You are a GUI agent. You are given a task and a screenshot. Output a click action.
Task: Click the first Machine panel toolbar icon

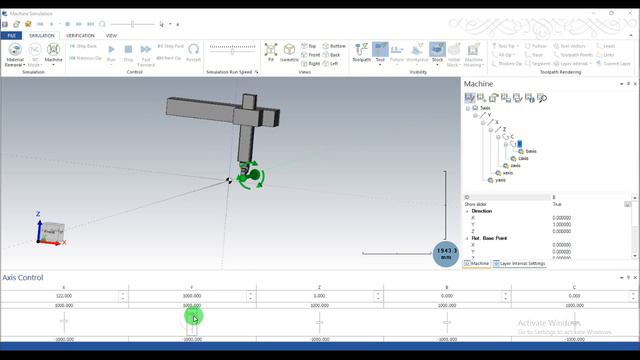[469, 98]
